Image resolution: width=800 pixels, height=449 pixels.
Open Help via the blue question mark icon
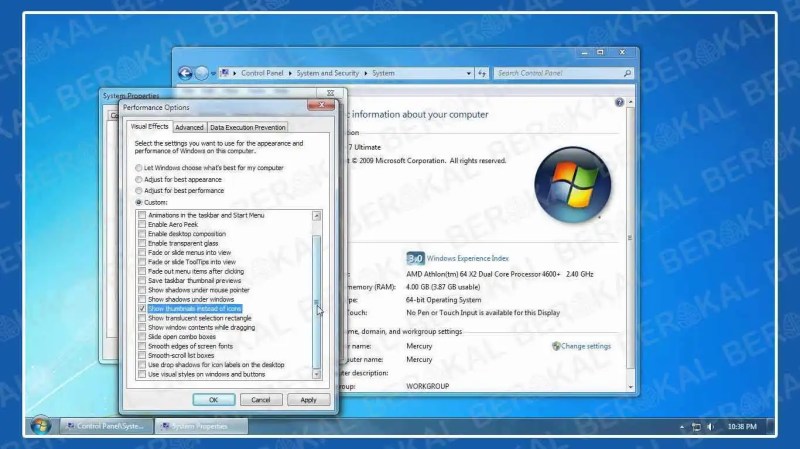619,103
